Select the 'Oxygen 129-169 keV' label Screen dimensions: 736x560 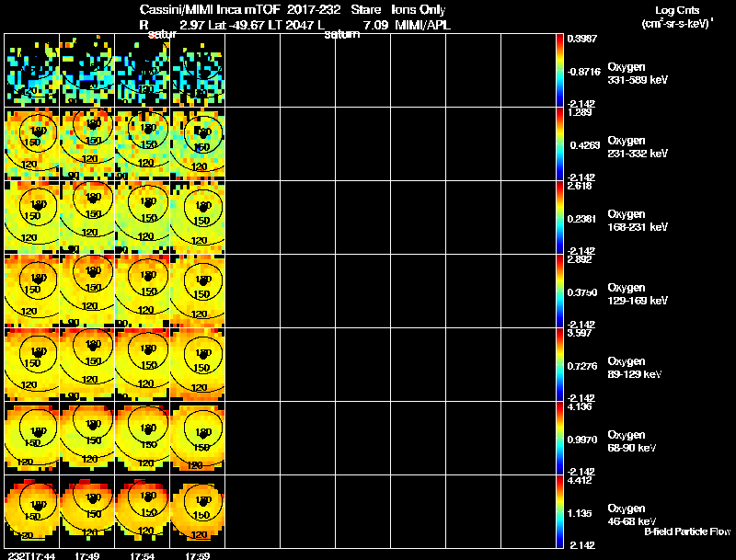click(x=638, y=294)
